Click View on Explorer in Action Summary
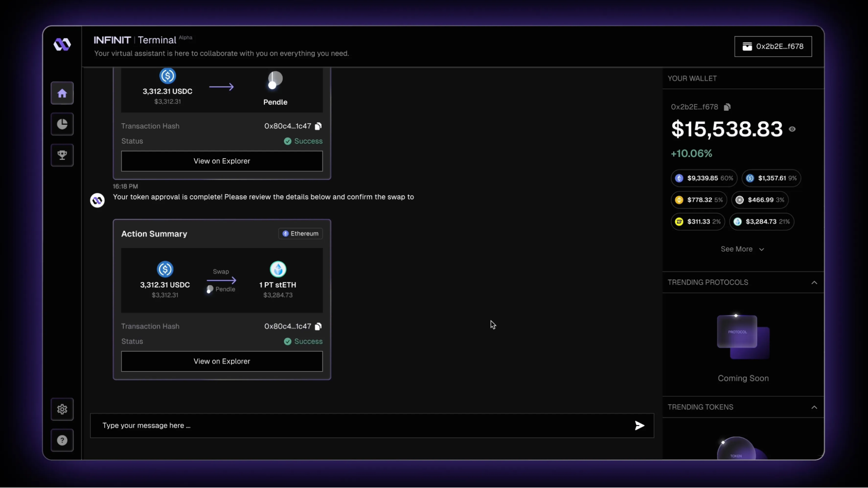 tap(222, 362)
